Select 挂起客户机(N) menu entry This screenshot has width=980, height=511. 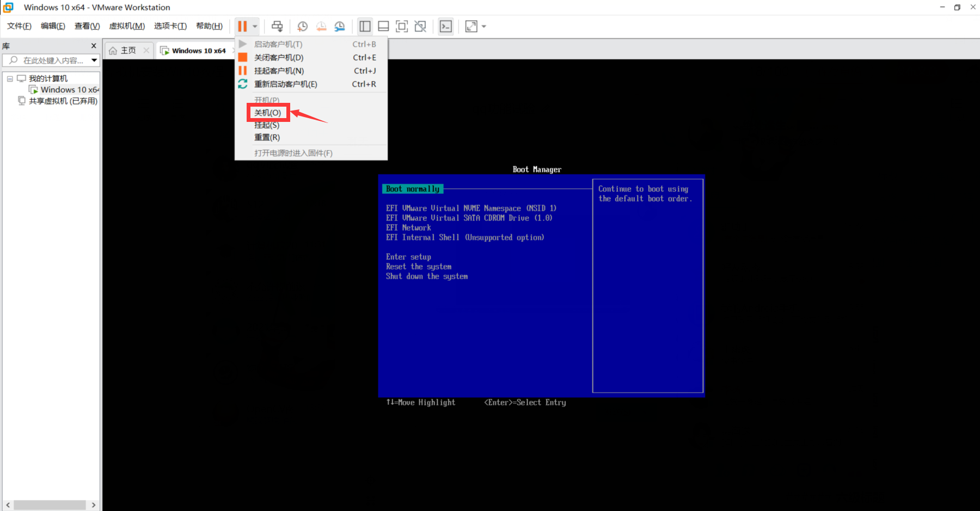pos(311,71)
